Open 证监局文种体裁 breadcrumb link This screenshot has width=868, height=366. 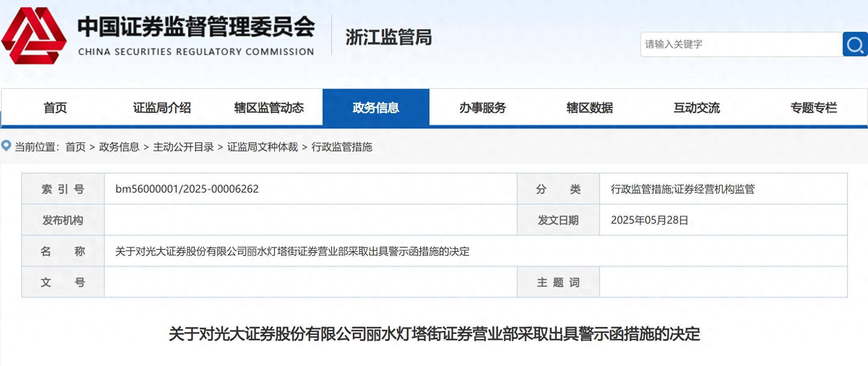[x=263, y=147]
